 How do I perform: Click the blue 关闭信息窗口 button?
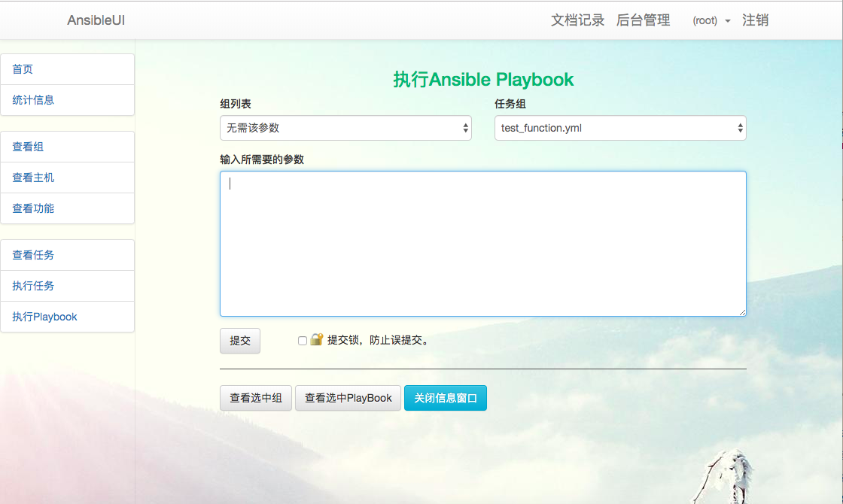tap(445, 398)
